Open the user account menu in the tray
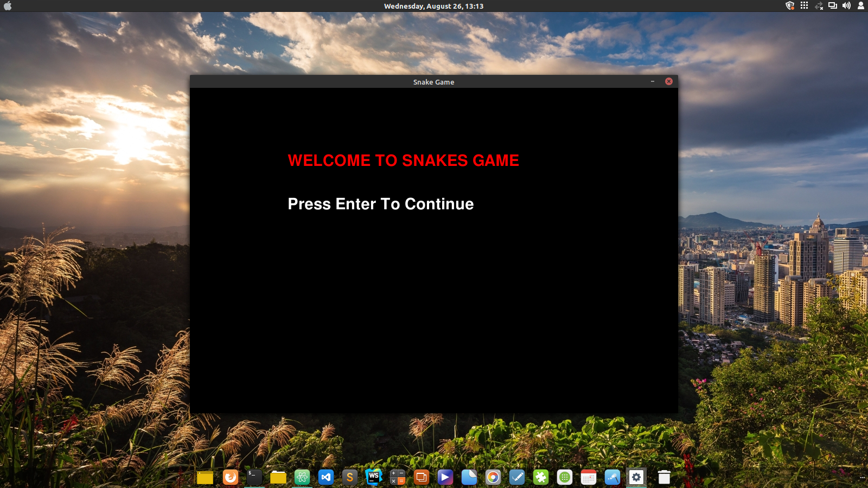 pyautogui.click(x=861, y=6)
